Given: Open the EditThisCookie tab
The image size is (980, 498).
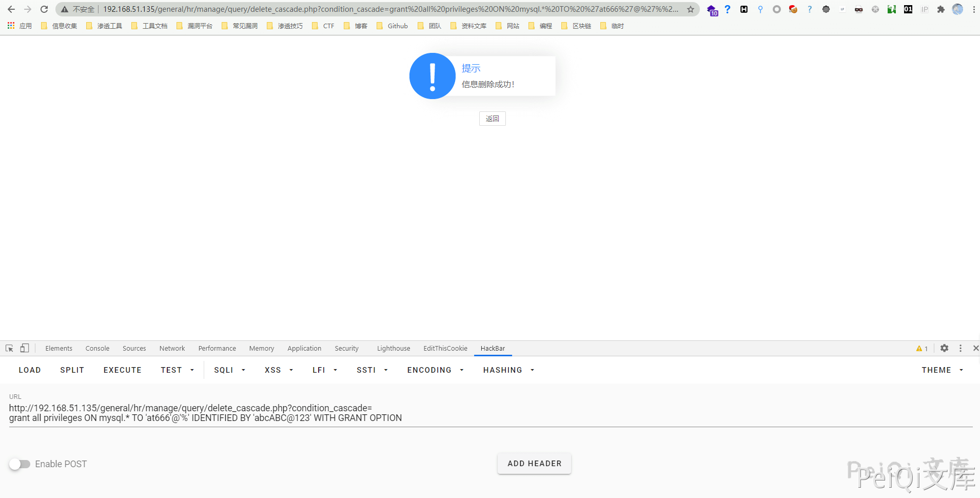Looking at the screenshot, I should 445,348.
